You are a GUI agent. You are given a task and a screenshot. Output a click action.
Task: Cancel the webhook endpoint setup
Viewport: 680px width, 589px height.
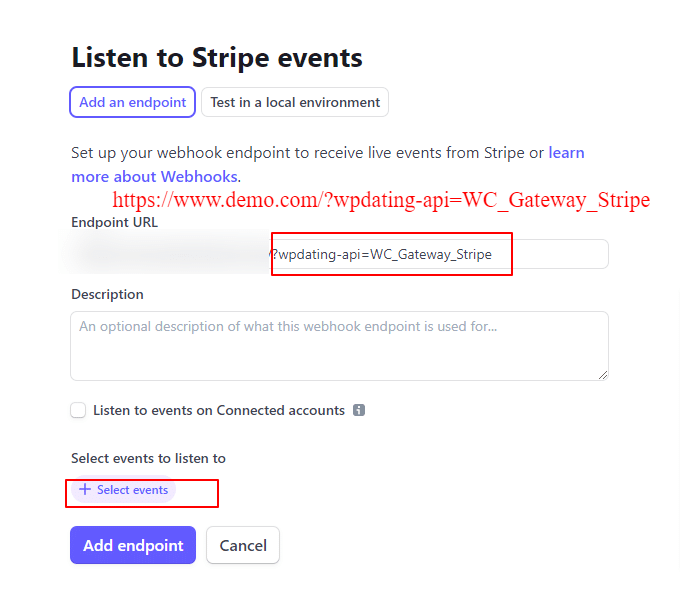[243, 545]
